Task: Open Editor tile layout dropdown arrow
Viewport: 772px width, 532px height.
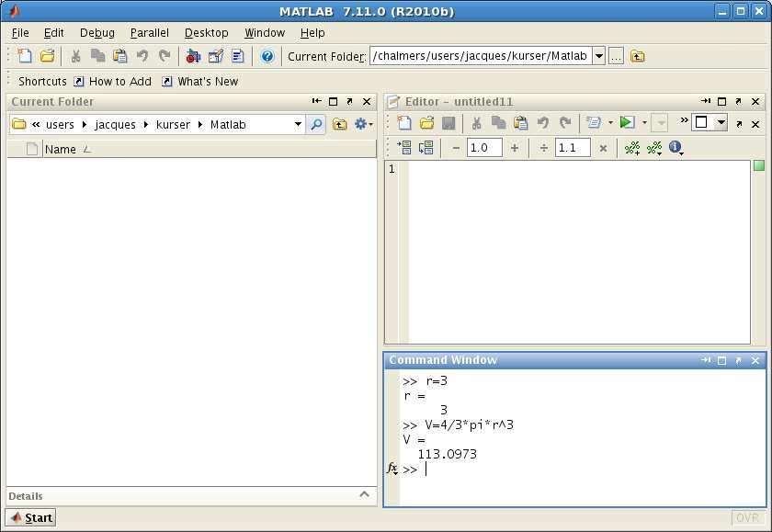Action: pyautogui.click(x=721, y=122)
